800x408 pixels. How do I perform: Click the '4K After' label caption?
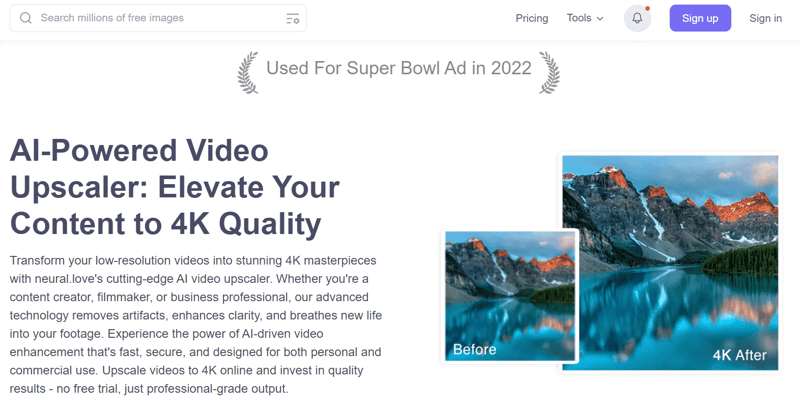tap(738, 355)
